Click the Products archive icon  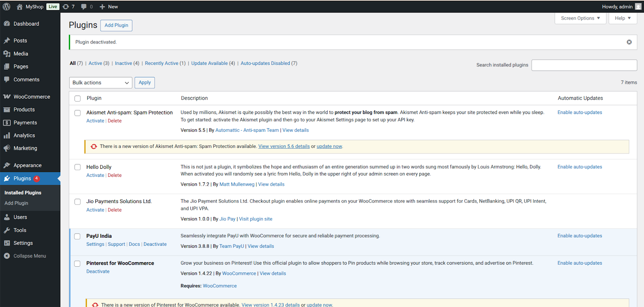7,110
